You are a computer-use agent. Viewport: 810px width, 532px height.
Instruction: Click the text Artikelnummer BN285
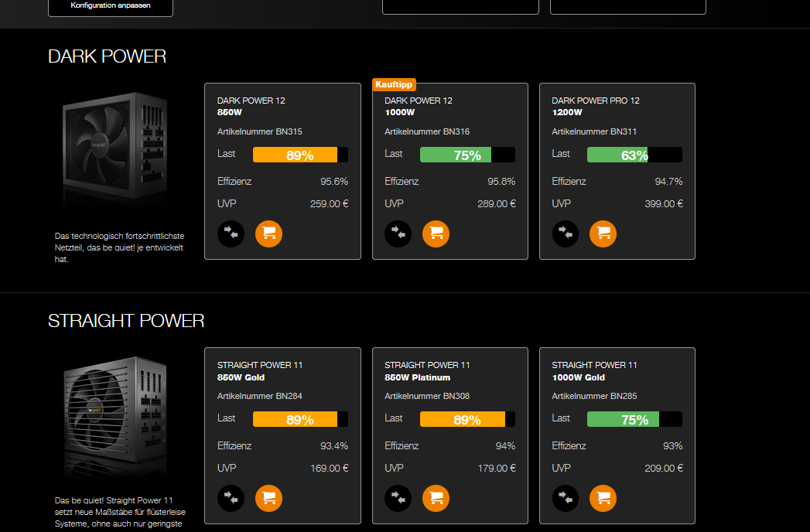(x=595, y=396)
